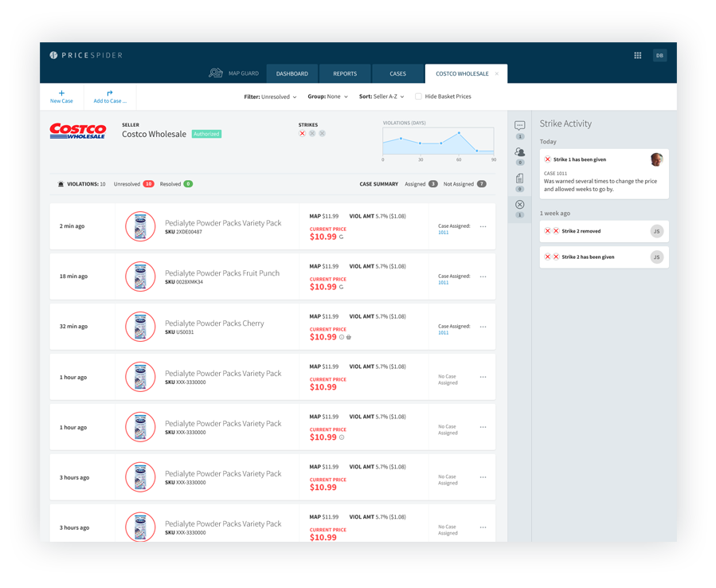716x588 pixels.
Task: Click the violations alarm icon
Action: click(61, 184)
